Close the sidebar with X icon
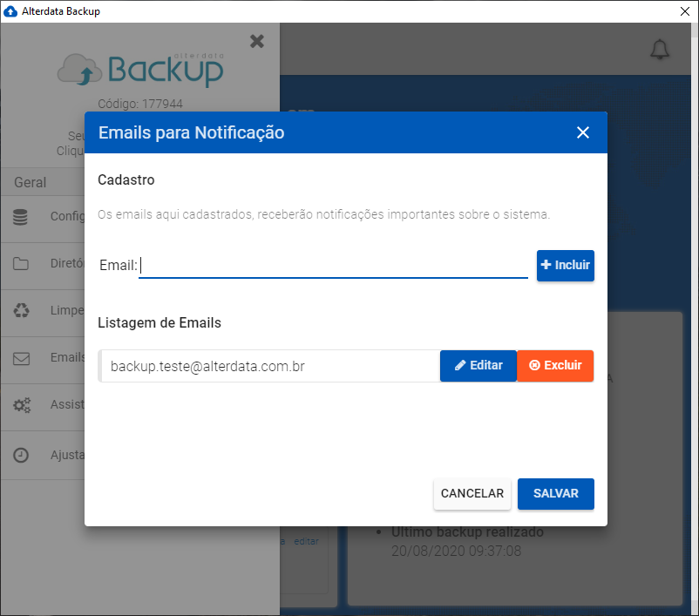 [x=257, y=41]
